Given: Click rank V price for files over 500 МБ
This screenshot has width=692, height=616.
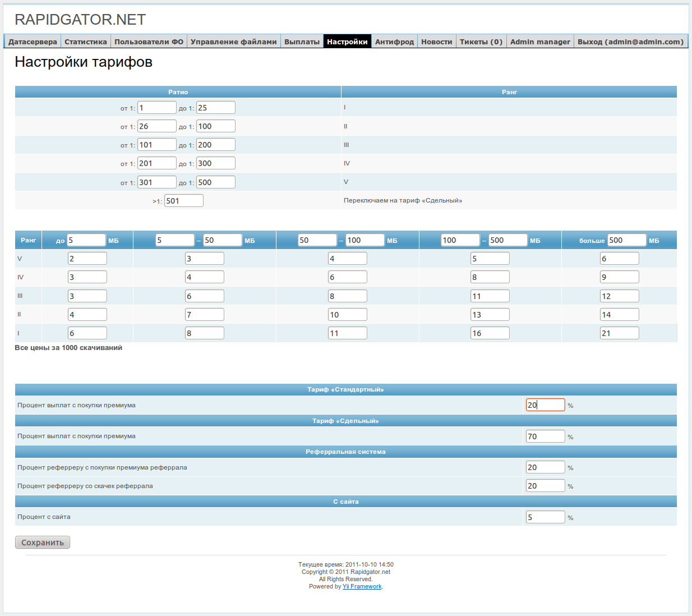Looking at the screenshot, I should [620, 259].
